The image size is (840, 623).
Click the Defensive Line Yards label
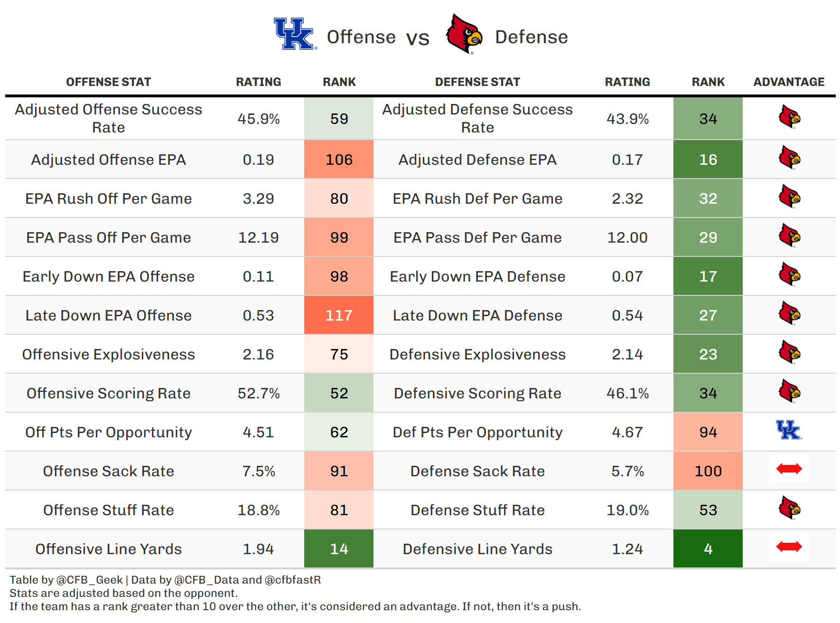pos(477,549)
